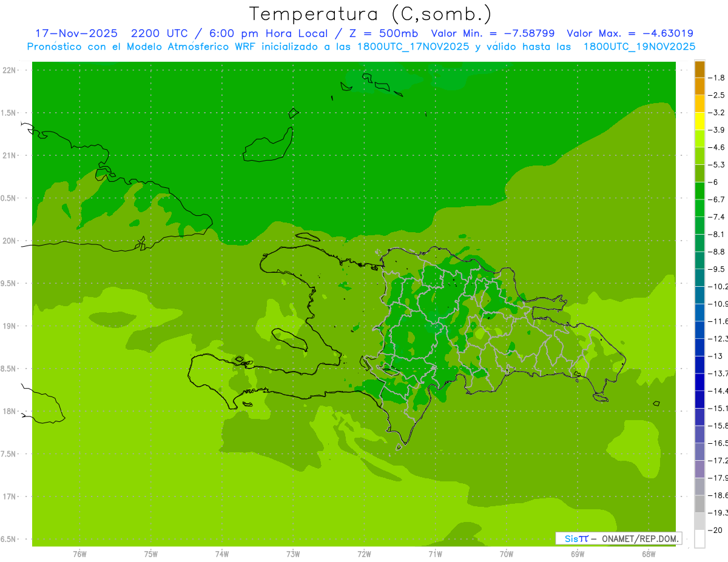Click the 18N latitude label
The height and width of the screenshot is (562, 728).
tap(10, 411)
